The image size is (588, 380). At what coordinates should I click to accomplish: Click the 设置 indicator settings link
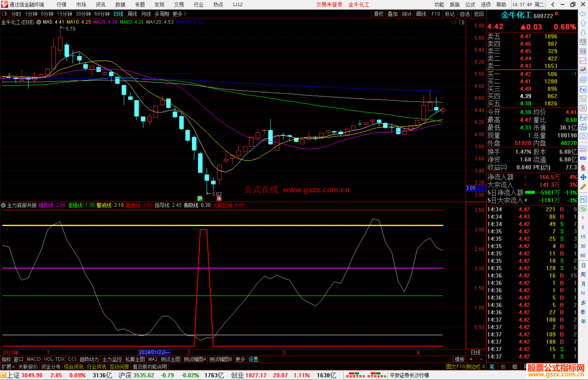point(253,359)
